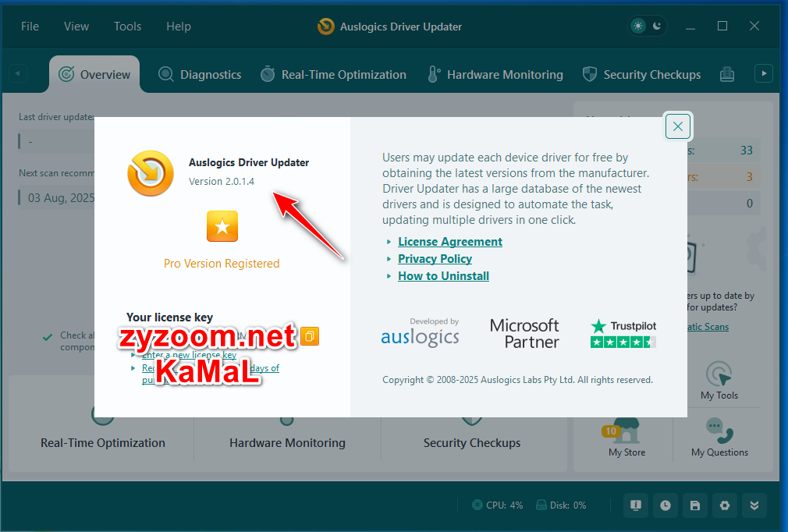Click the save disk icon in status bar
Viewport: 788px width, 532px height.
point(695,505)
